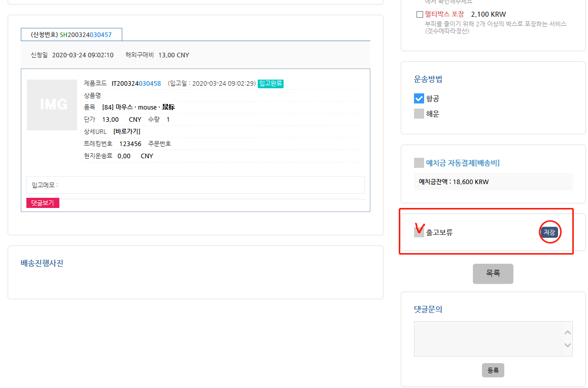Click the 단가 13.00 value
Viewport: 588px width, 388px height.
110,120
